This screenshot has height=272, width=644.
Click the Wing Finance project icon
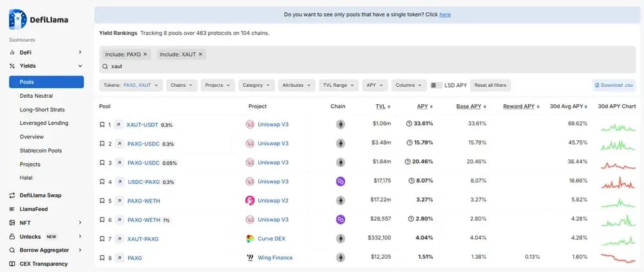(250, 258)
